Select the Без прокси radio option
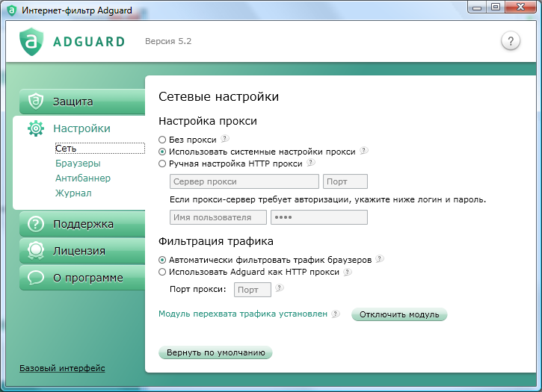Screen dimensions: 542x392 pyautogui.click(x=162, y=140)
